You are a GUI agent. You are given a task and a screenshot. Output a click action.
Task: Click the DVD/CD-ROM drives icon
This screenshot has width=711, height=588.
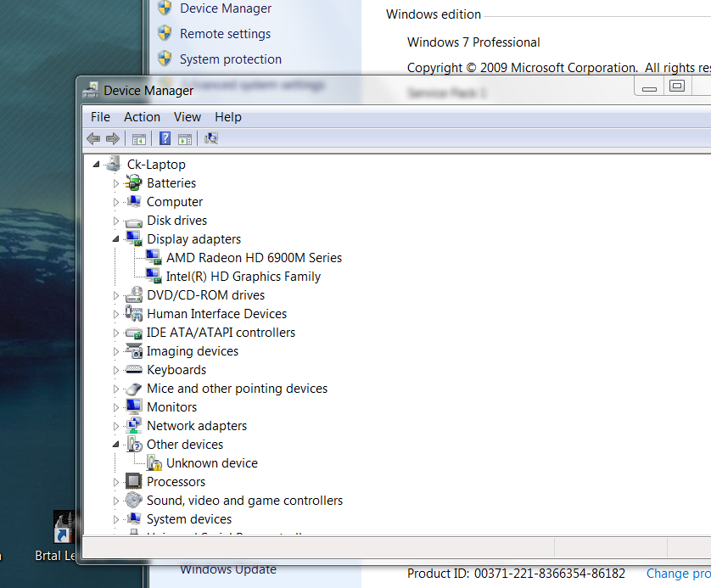tap(134, 294)
